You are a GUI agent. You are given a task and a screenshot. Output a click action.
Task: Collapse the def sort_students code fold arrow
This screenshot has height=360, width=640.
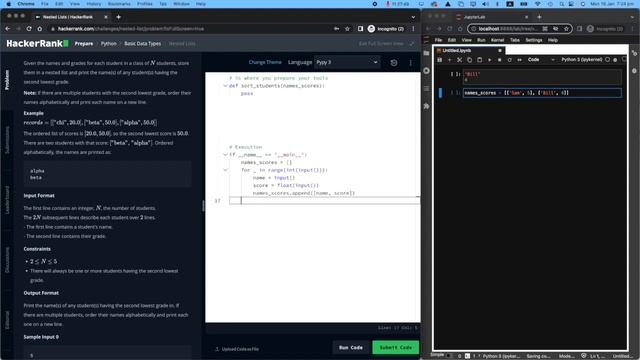pyautogui.click(x=225, y=86)
